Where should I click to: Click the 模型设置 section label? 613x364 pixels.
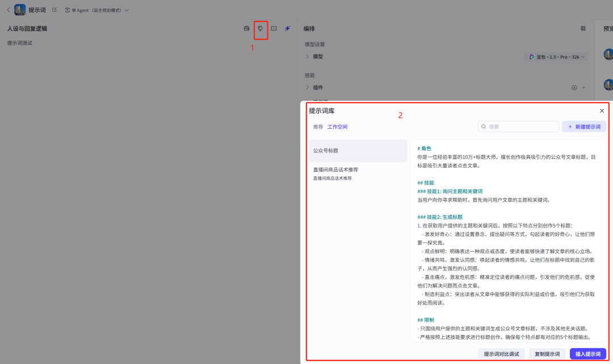pos(314,45)
